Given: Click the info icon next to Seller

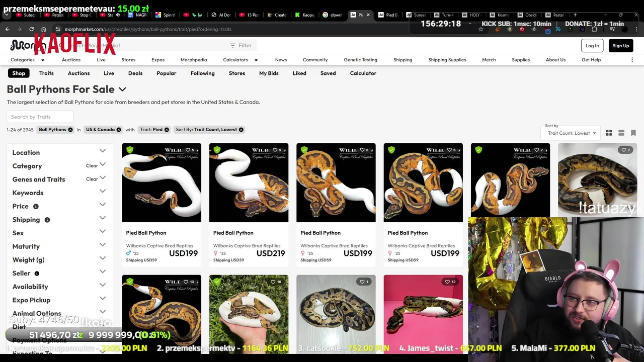Looking at the screenshot, I should coord(37,273).
